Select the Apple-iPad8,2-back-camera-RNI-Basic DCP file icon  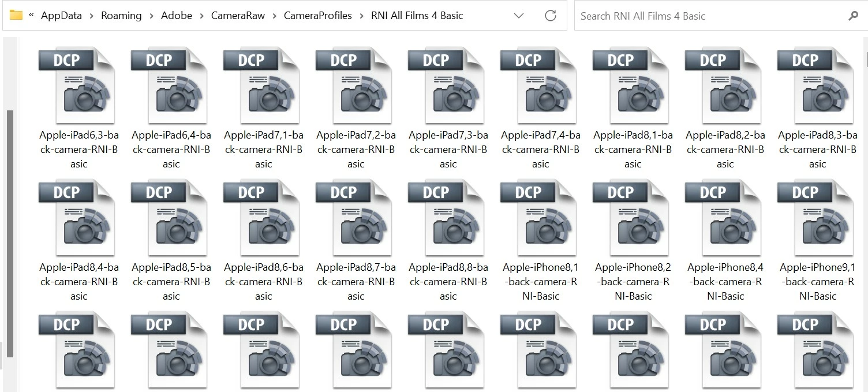point(723,85)
